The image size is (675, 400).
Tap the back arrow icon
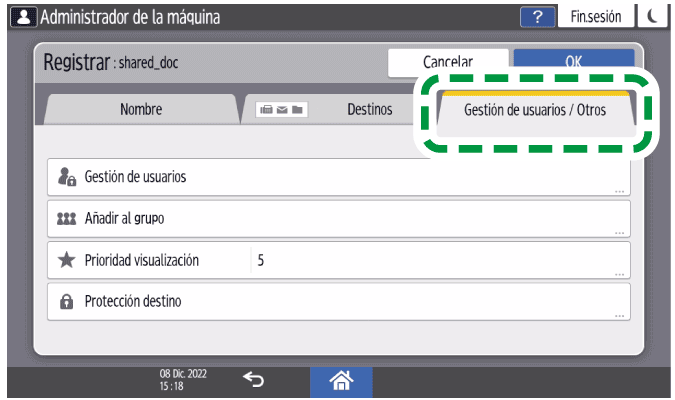coord(255,379)
